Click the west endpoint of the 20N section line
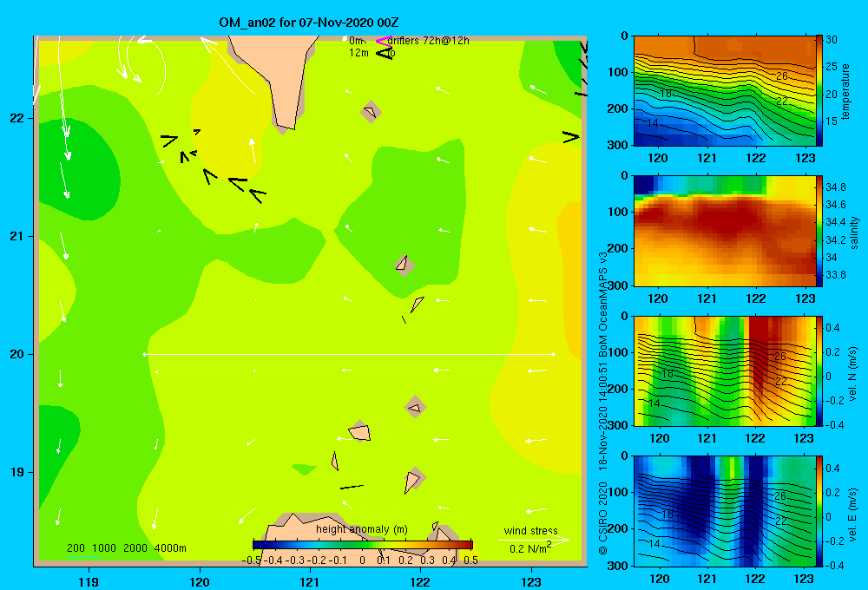 coord(145,354)
